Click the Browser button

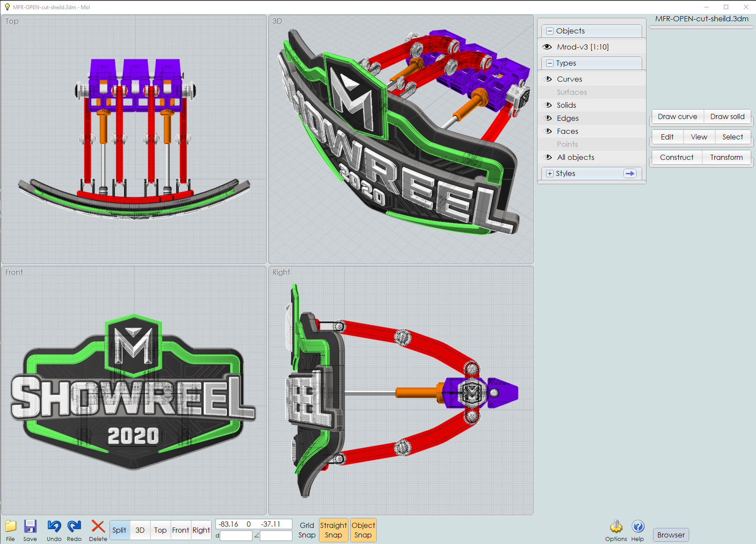click(671, 535)
